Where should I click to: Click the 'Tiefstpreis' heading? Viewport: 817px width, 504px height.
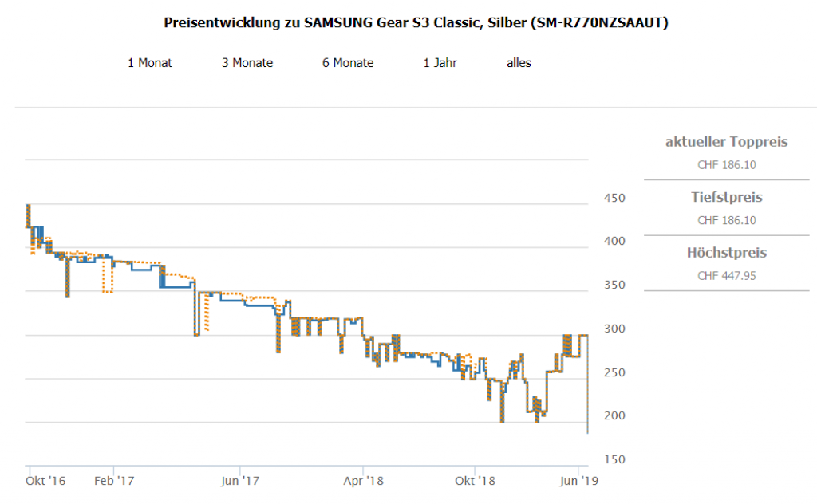coord(726,197)
